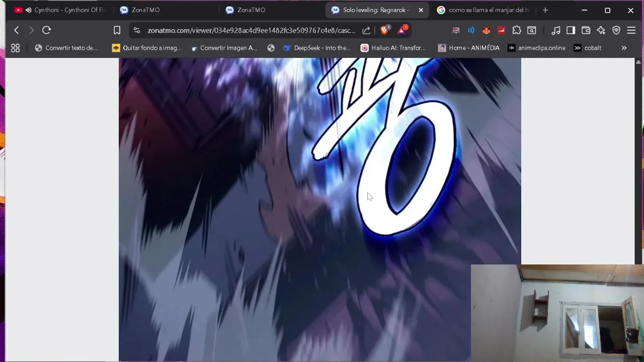Viewport: 644px width, 362px height.
Task: Click the tab search toolbar icon
Action: [532, 30]
